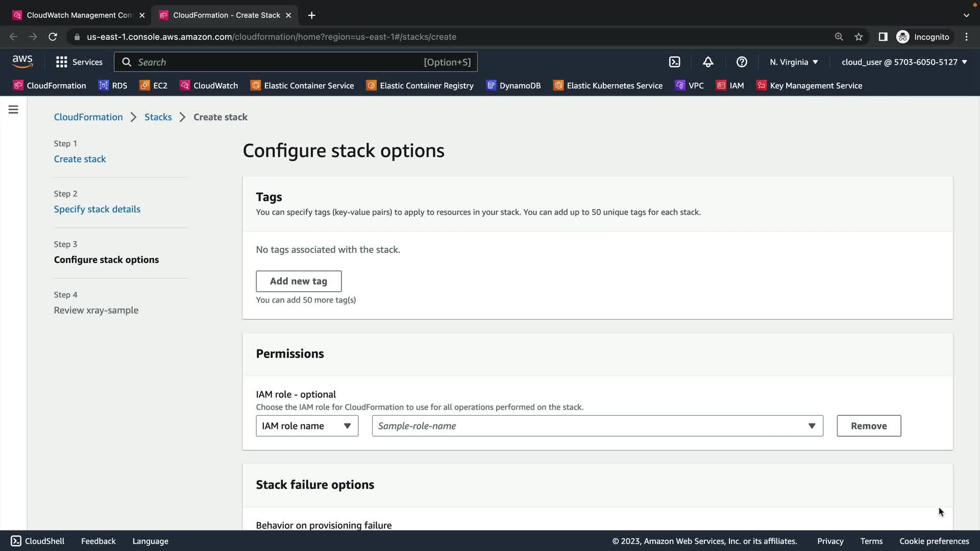Click the AWS logo home icon

click(x=22, y=62)
